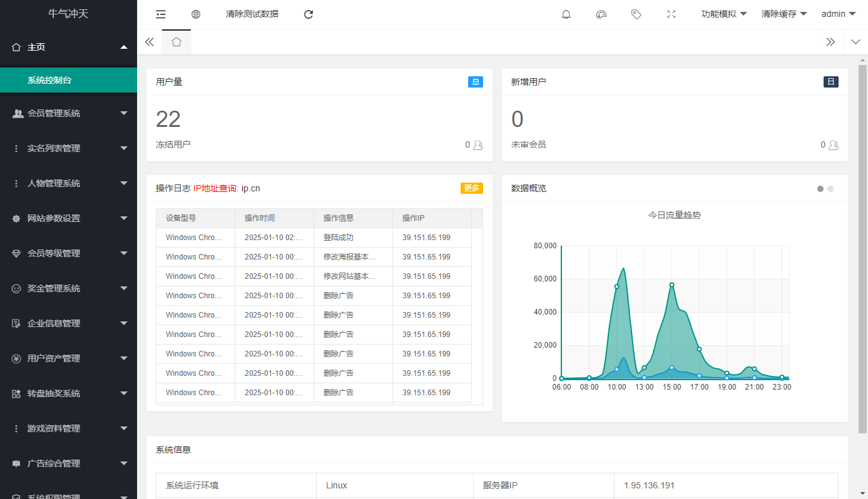Click the 修改海报基本 log cell
The width and height of the screenshot is (868, 499).
353,257
